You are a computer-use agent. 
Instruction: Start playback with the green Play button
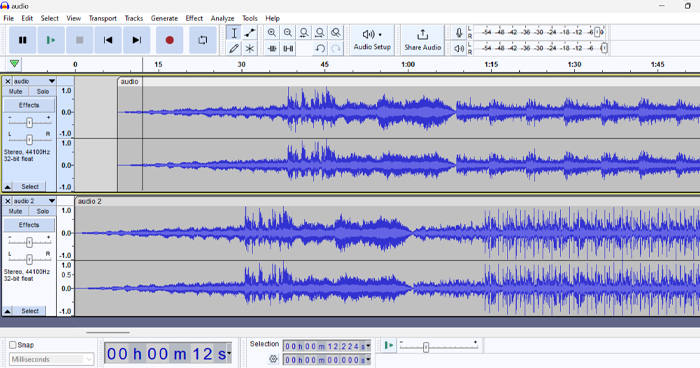point(51,40)
